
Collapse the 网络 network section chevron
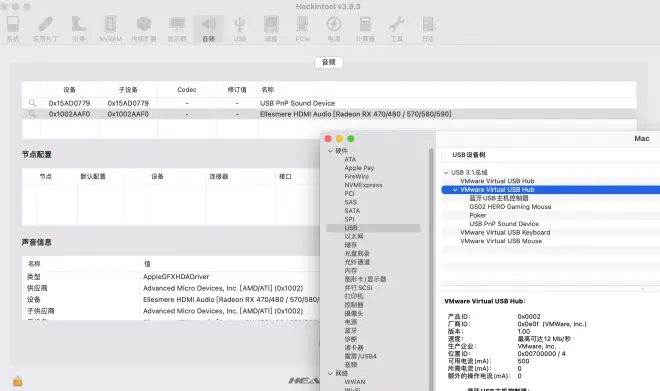point(330,373)
